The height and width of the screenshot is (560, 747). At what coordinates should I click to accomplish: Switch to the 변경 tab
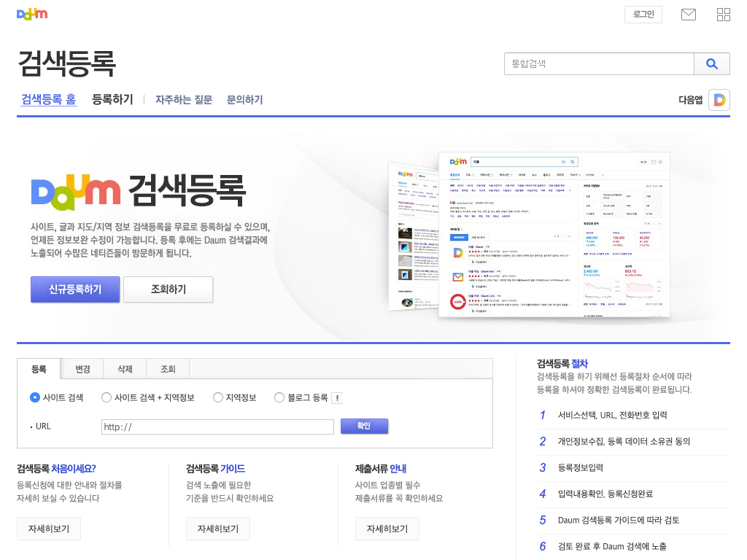coord(82,369)
